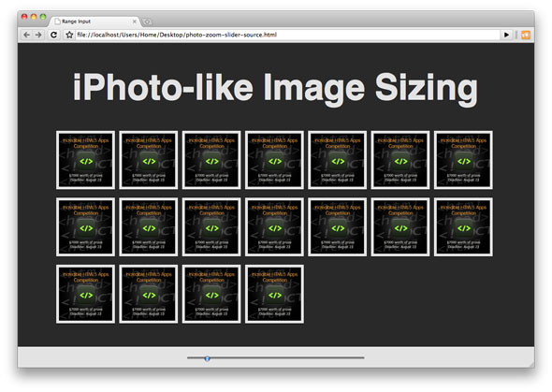Bookmark the page with the star icon
This screenshot has width=552, height=392.
click(x=69, y=35)
